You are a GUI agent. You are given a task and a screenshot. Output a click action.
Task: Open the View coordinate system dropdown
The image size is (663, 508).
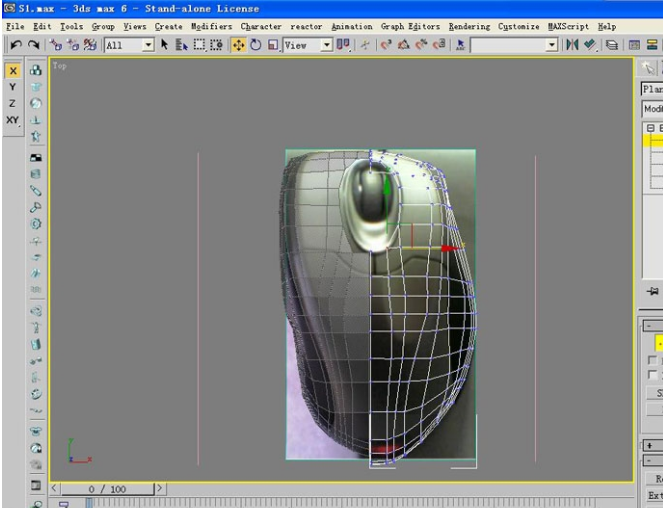click(x=326, y=45)
